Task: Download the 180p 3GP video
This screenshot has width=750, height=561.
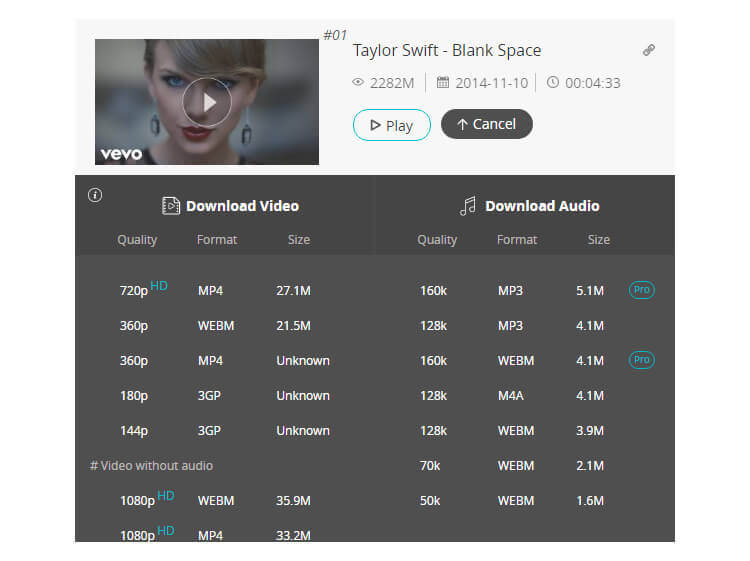Action: pos(225,396)
